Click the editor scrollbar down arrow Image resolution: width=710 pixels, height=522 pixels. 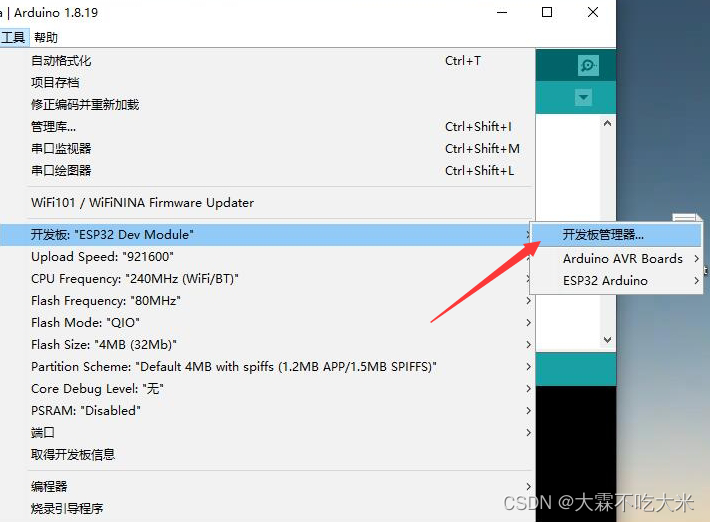(608, 340)
